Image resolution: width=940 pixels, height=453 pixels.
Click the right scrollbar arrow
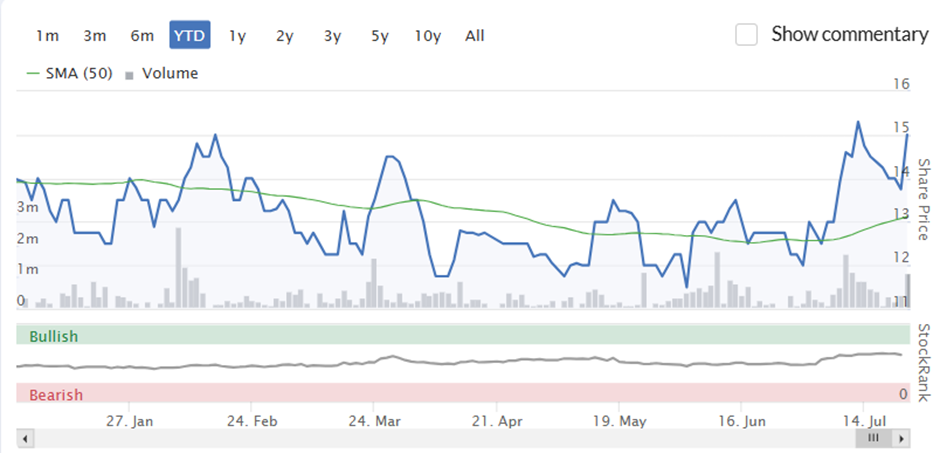[902, 438]
